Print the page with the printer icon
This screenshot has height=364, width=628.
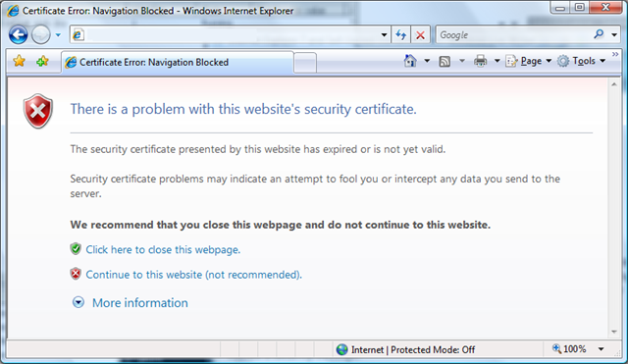click(x=480, y=61)
